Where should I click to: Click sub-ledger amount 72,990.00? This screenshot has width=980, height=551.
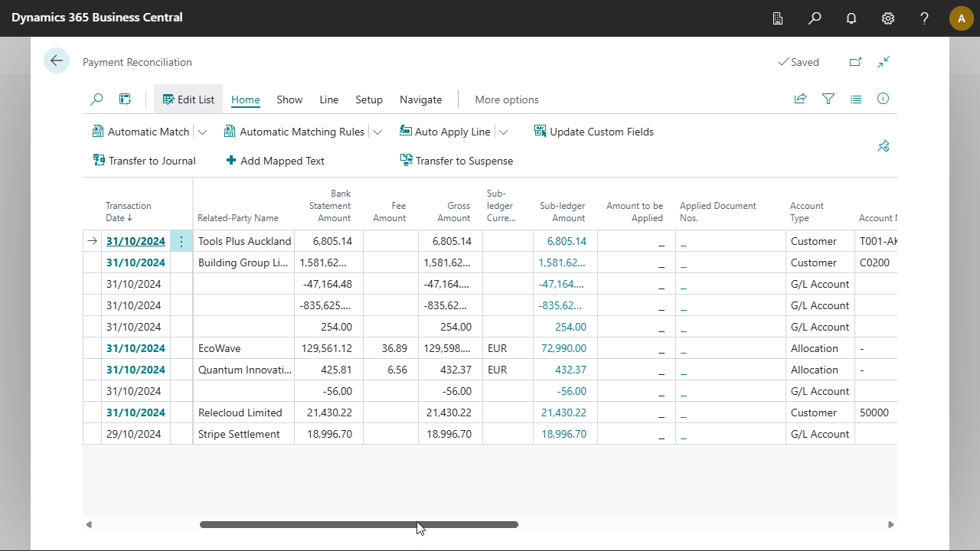pos(563,348)
